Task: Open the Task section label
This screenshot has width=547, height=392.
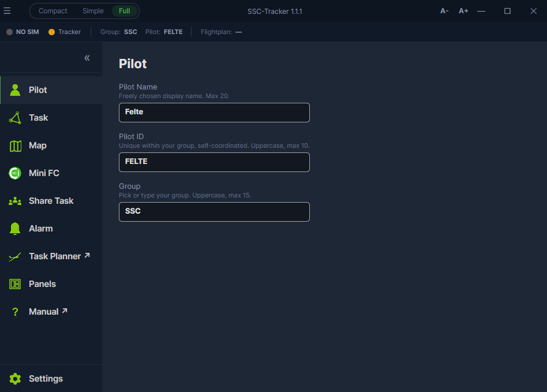Action: click(x=39, y=118)
